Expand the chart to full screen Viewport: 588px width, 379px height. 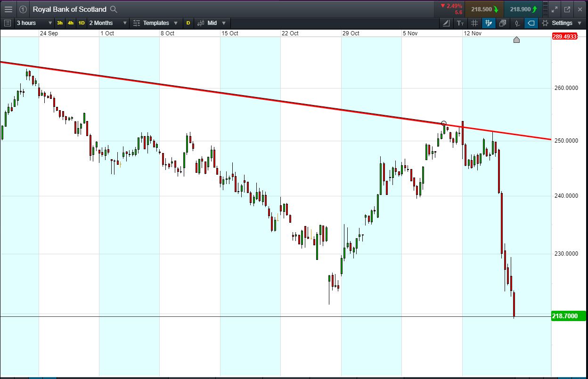tap(555, 9)
